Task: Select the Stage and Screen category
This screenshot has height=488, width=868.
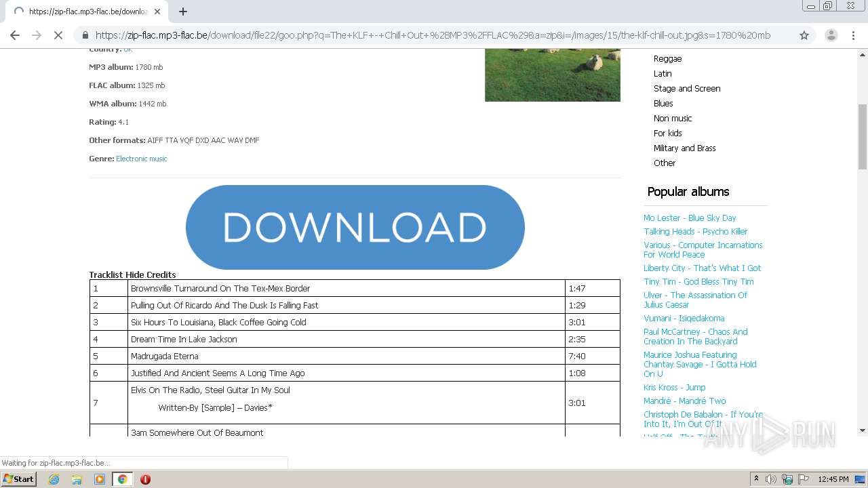Action: point(687,89)
